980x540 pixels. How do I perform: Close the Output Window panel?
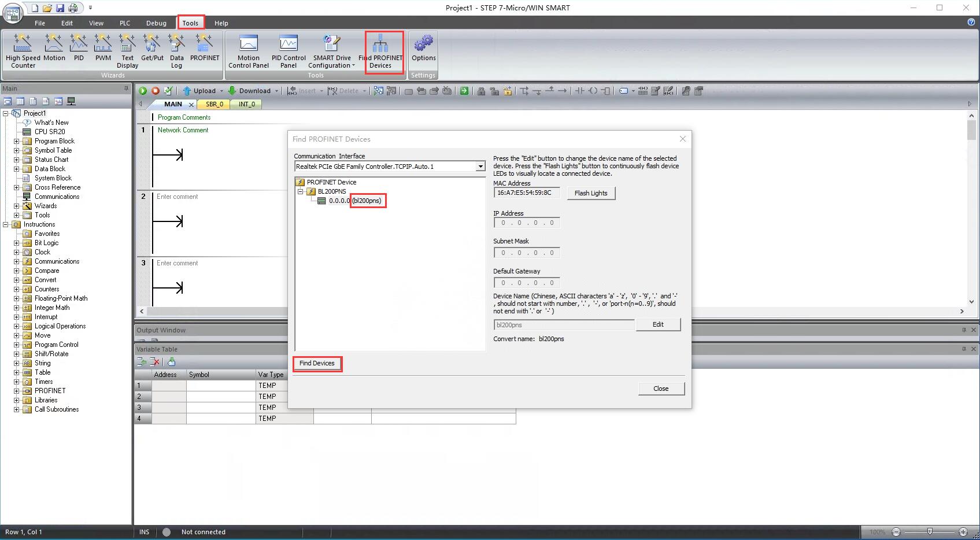pos(974,330)
